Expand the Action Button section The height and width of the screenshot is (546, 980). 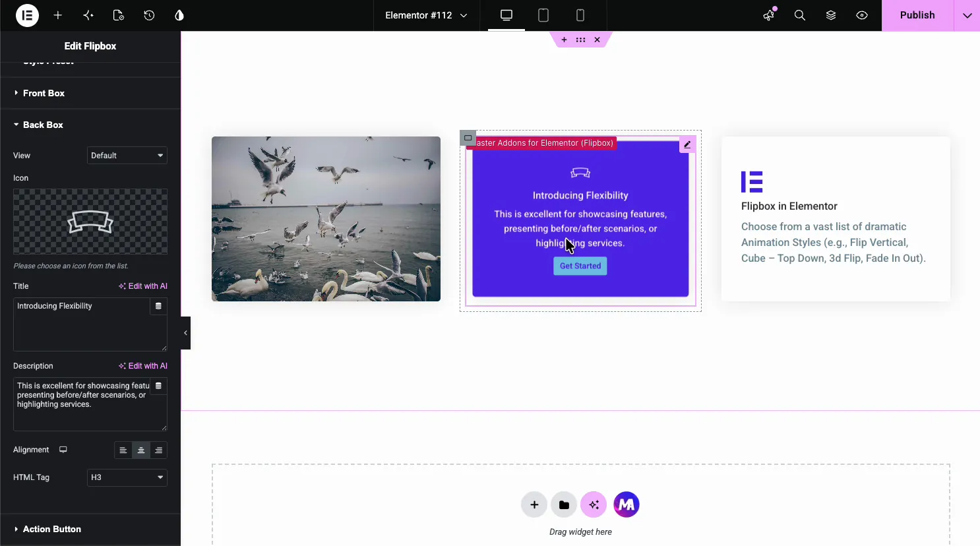pyautogui.click(x=90, y=529)
